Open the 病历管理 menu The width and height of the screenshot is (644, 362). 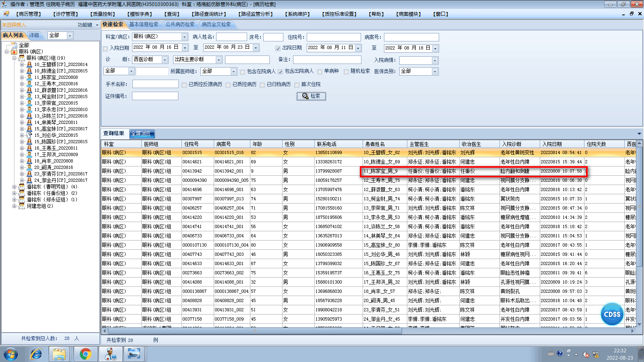[29, 14]
